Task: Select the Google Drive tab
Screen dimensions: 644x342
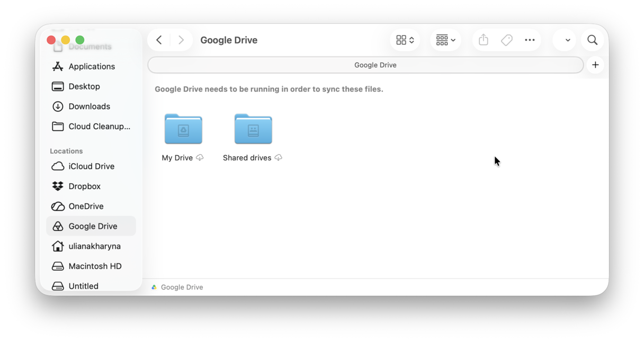Action: (366, 65)
